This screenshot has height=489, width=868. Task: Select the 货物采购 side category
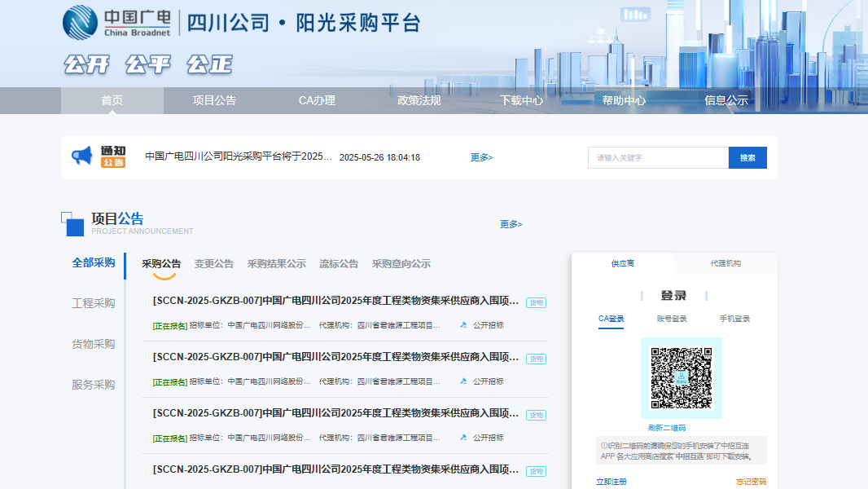pos(94,344)
